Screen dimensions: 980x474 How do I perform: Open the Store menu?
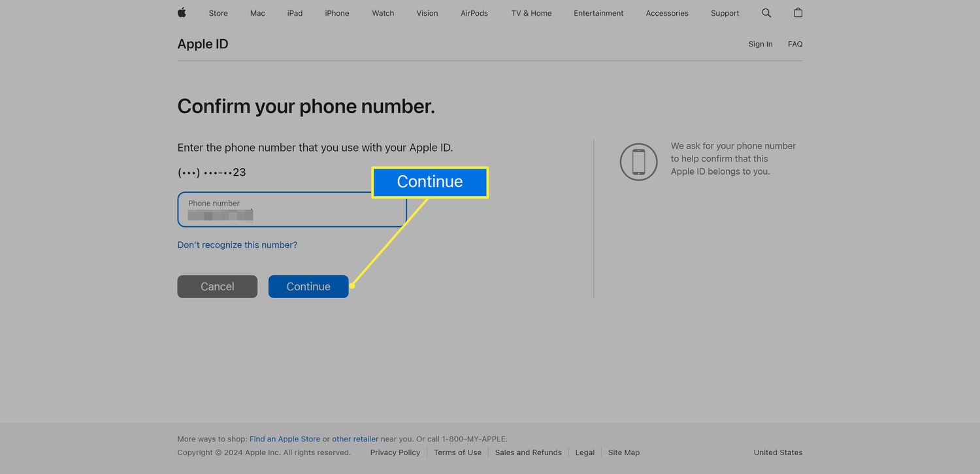point(218,13)
